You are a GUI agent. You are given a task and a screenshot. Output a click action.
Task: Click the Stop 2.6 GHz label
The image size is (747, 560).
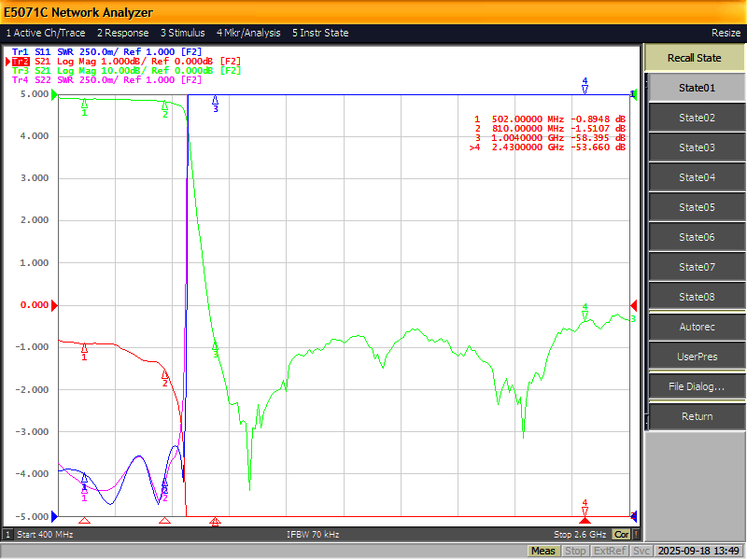point(580,534)
